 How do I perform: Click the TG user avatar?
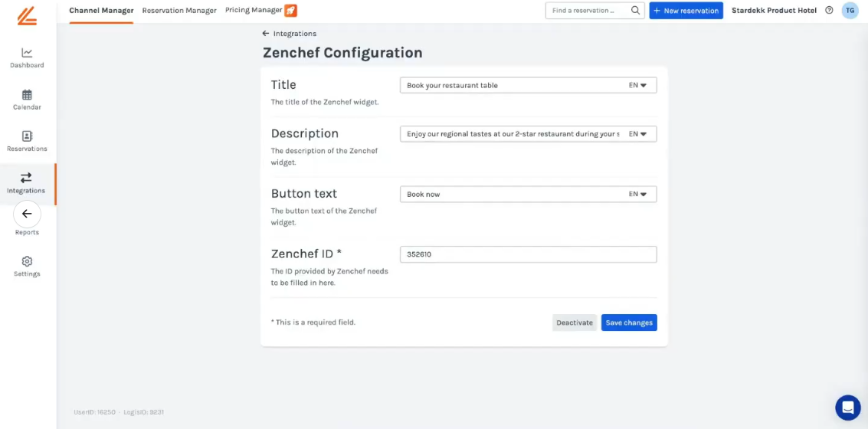850,11
